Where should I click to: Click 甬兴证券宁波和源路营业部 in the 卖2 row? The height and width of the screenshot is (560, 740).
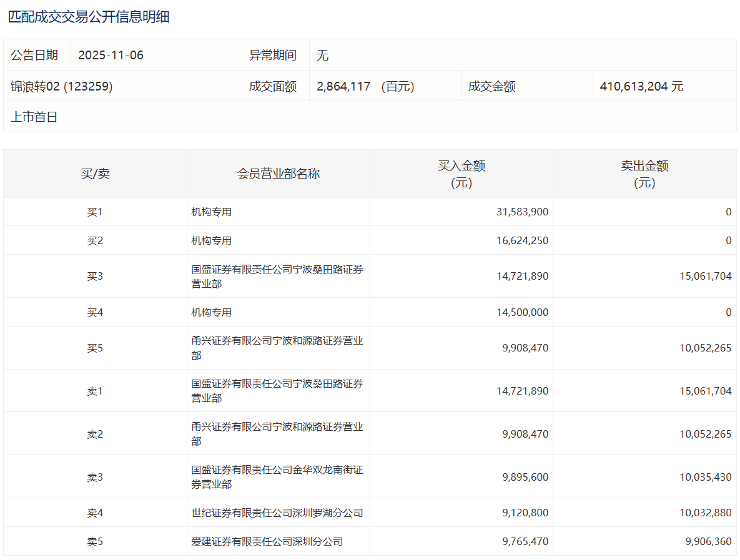coord(277,434)
